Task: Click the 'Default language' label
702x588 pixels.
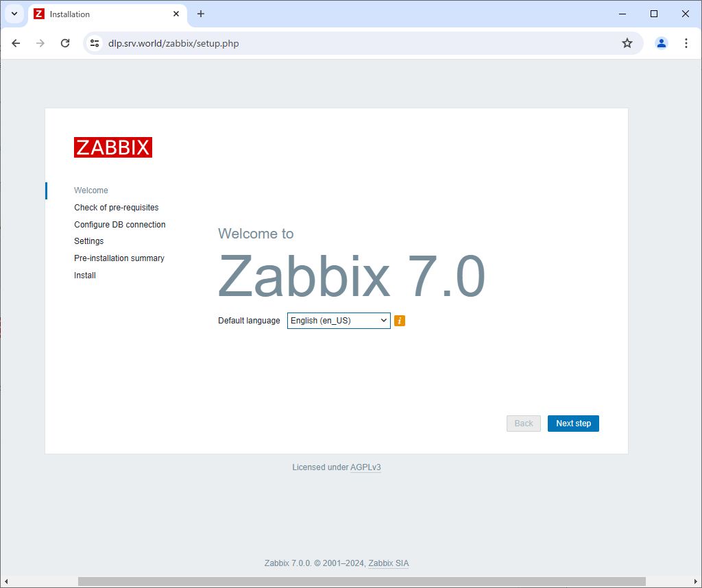Action: [249, 321]
